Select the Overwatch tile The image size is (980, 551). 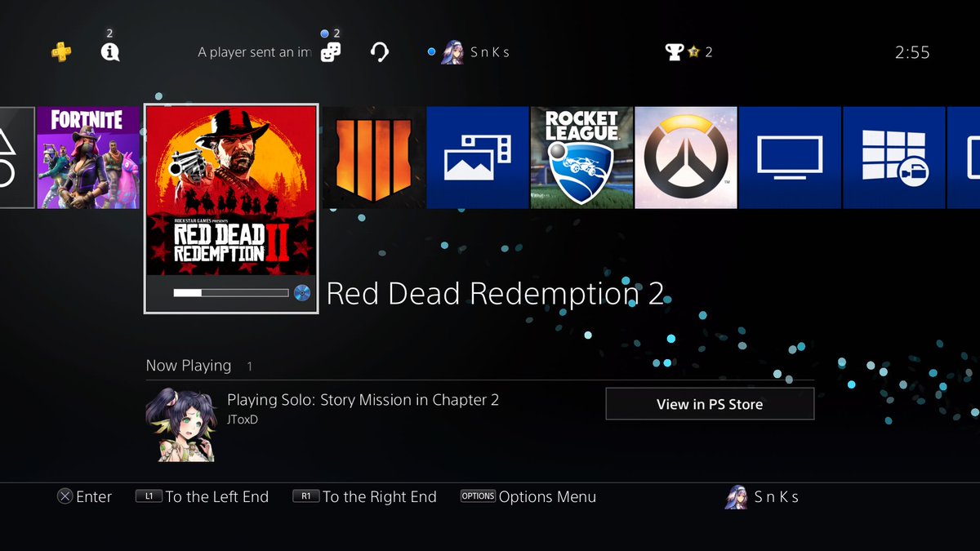(686, 158)
